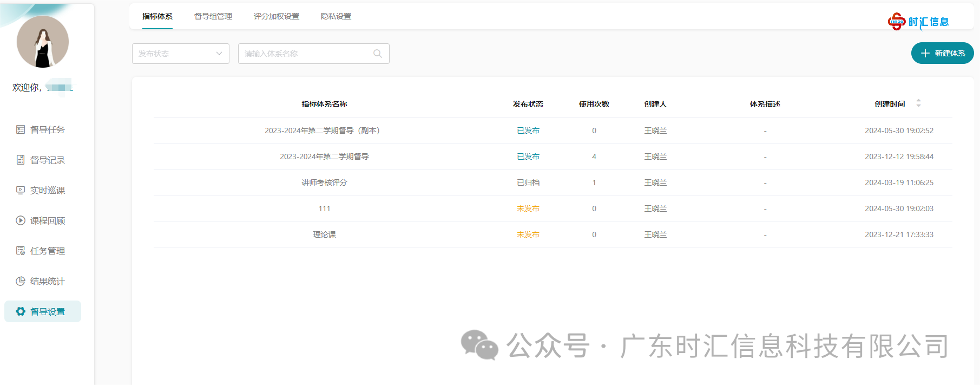Click usage count 4
The image size is (980, 385).
click(594, 156)
